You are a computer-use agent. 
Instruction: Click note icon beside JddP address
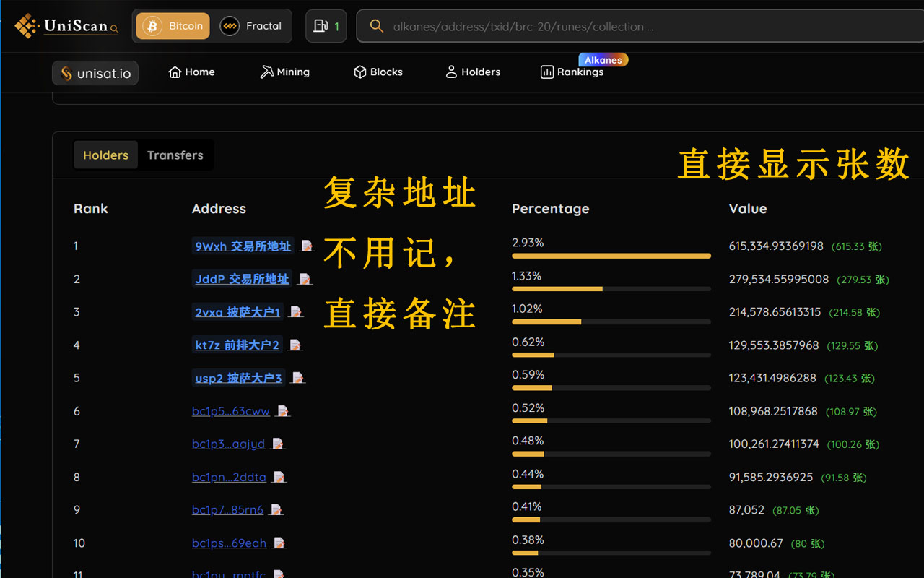tap(305, 279)
